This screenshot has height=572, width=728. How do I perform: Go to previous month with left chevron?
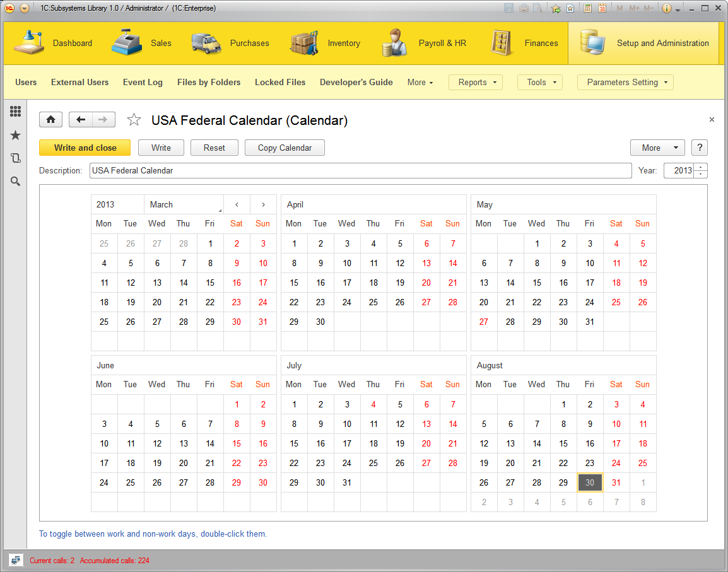point(237,204)
